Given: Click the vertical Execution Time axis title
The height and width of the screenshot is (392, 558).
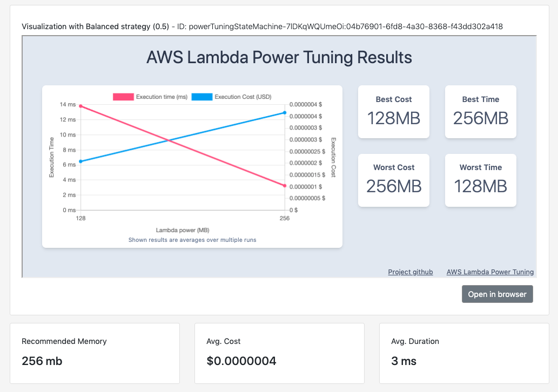Looking at the screenshot, I should pos(52,157).
